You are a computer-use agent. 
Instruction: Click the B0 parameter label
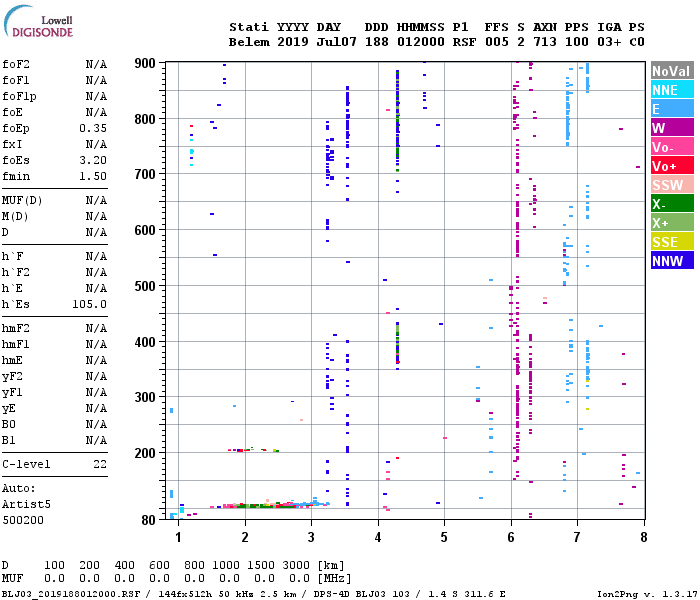pyautogui.click(x=9, y=425)
